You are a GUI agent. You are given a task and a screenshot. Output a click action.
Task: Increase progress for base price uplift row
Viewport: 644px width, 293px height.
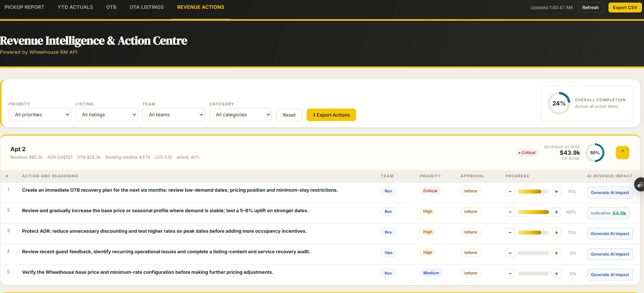pos(556,212)
